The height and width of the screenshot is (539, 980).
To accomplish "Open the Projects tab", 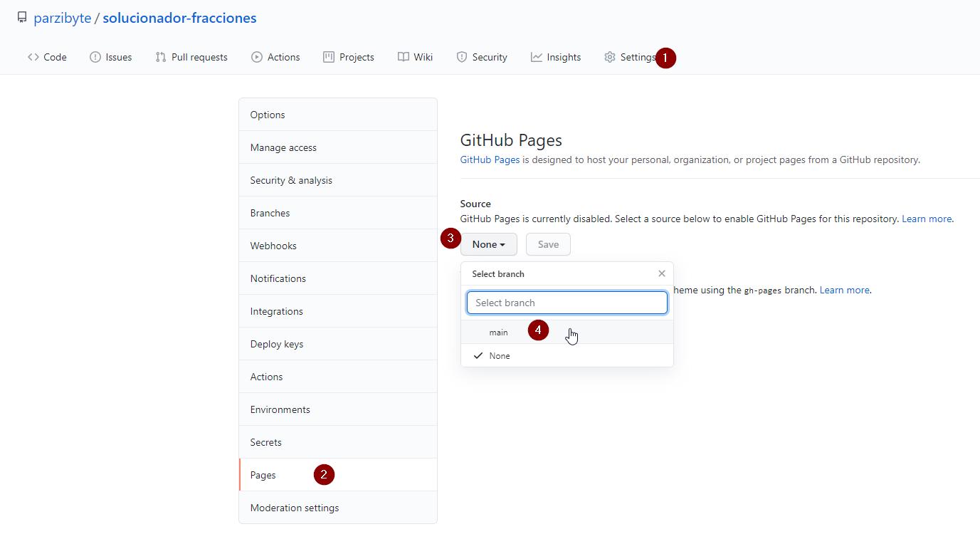I will (x=349, y=57).
